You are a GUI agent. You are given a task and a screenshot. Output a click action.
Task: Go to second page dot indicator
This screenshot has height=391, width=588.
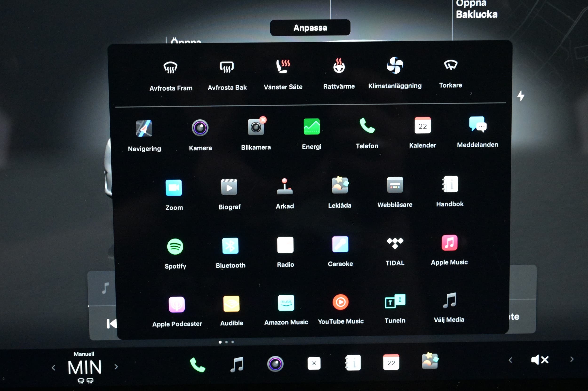(x=226, y=342)
